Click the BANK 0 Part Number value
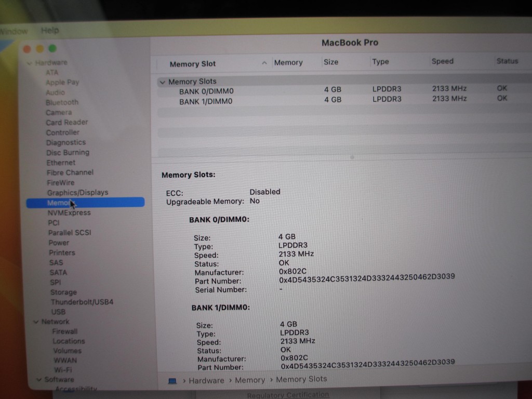 (367, 278)
